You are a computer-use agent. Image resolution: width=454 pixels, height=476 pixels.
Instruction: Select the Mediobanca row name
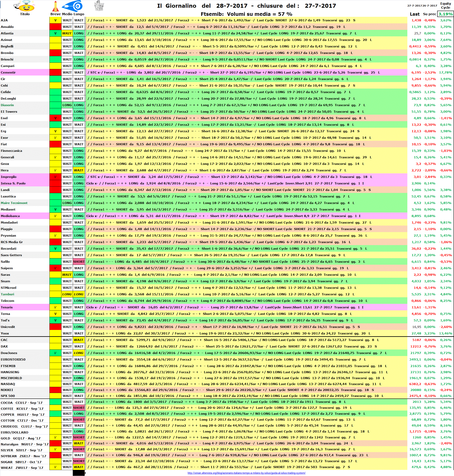(x=10, y=216)
